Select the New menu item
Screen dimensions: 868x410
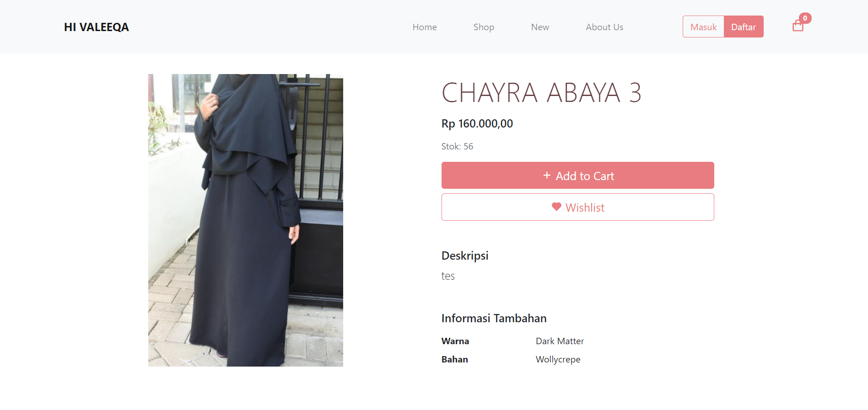point(540,27)
